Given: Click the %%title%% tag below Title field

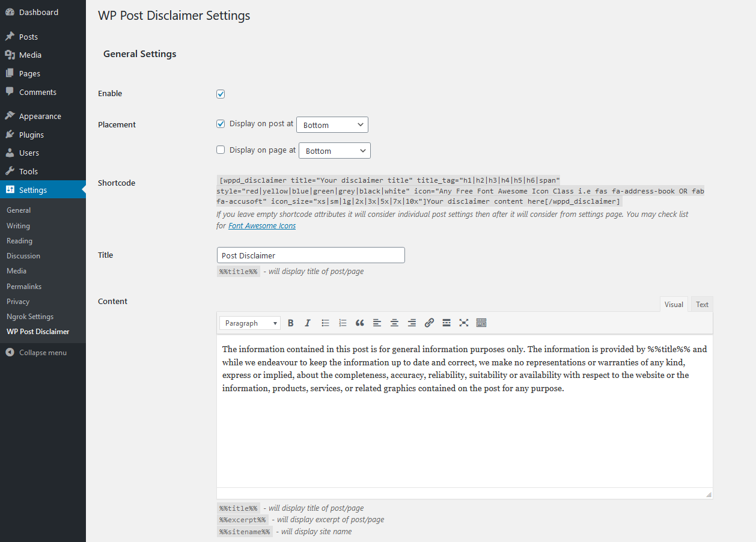Looking at the screenshot, I should pos(239,272).
